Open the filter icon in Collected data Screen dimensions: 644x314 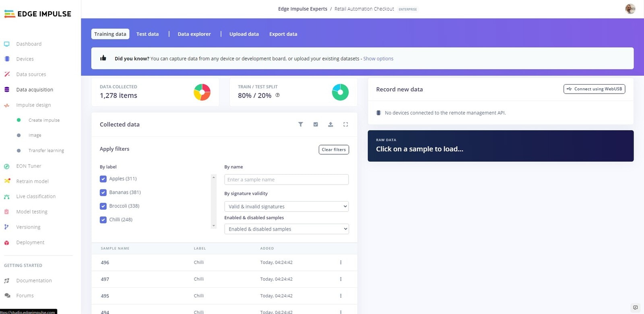tap(300, 124)
